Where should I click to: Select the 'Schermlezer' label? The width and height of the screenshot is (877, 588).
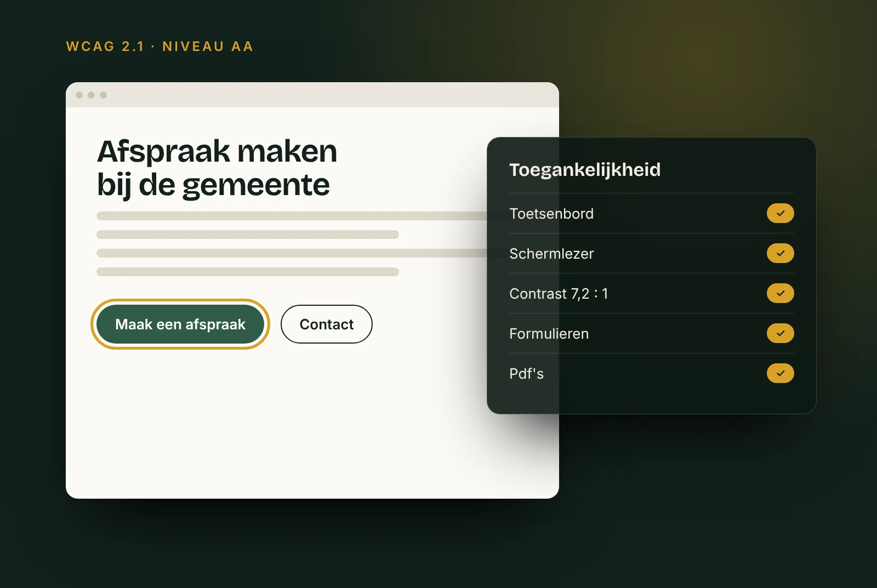551,254
